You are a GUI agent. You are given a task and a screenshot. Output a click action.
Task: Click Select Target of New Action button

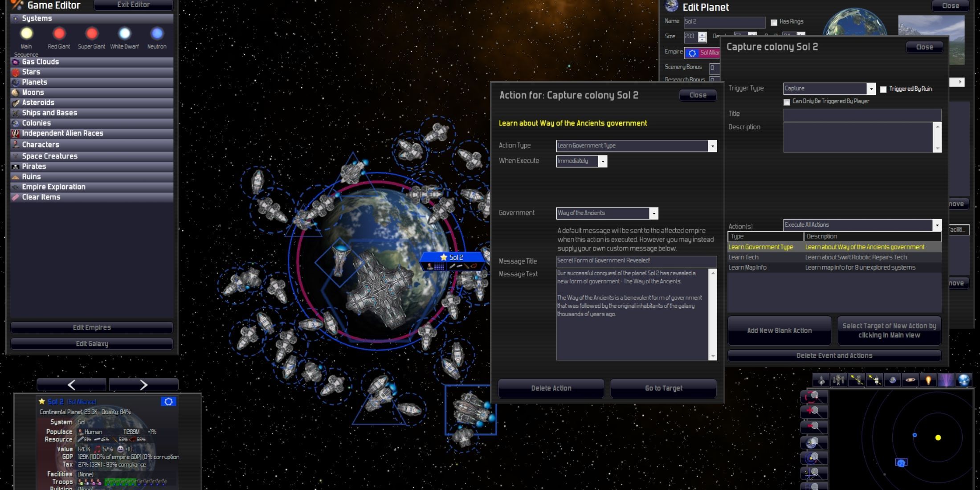tap(889, 331)
